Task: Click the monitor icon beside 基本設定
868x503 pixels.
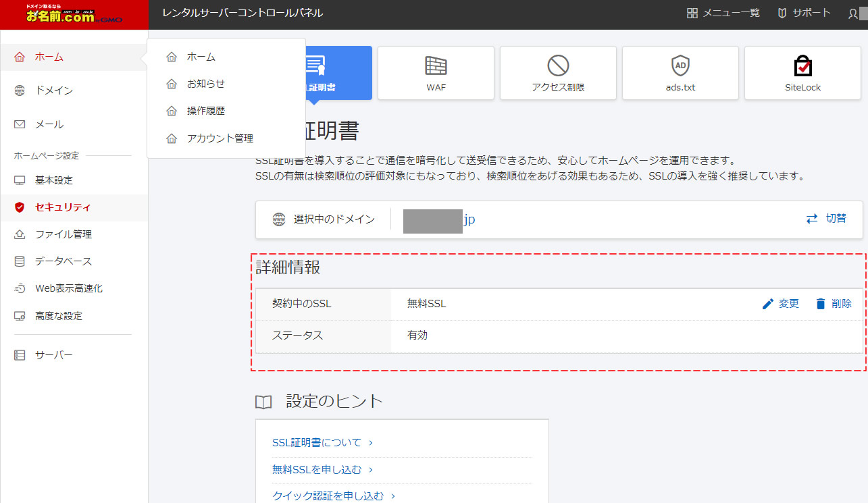Action: (20, 180)
